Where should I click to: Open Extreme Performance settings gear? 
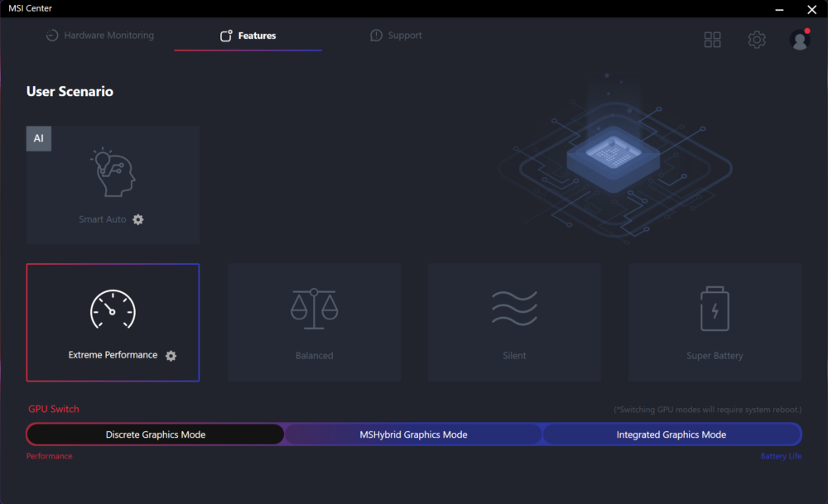click(171, 355)
